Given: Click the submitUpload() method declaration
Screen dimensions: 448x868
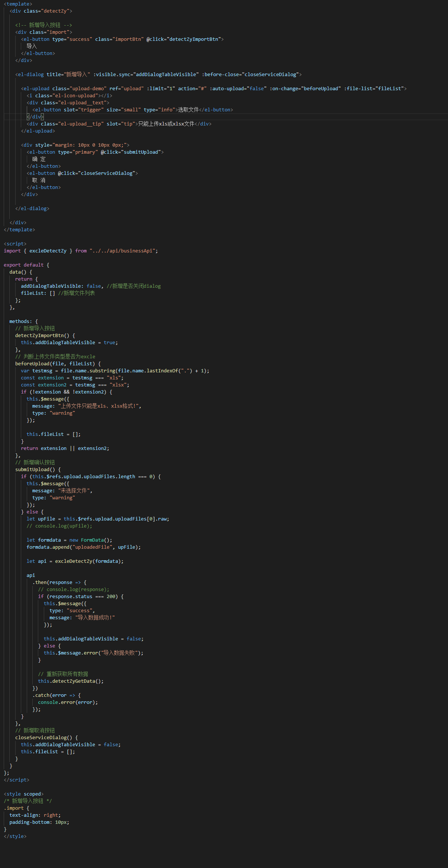Looking at the screenshot, I should click(x=38, y=469).
